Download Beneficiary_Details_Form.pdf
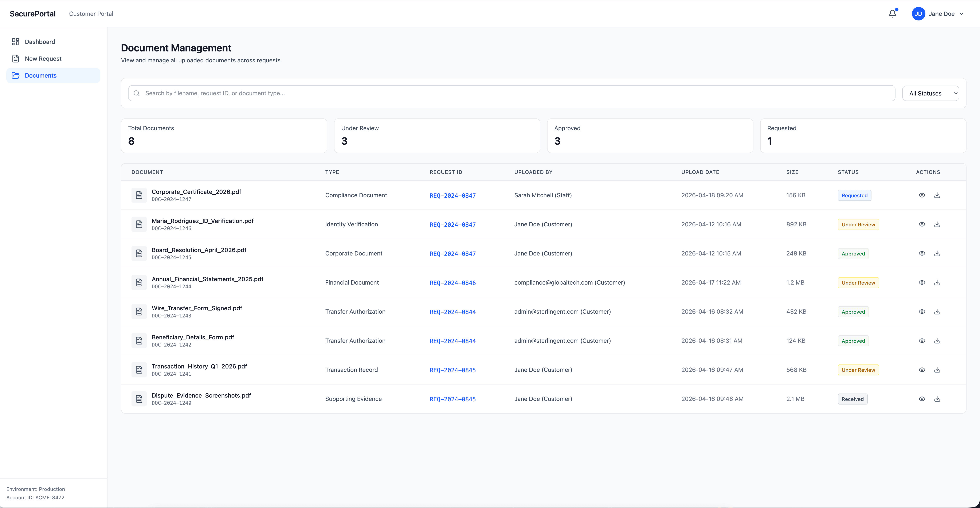Image resolution: width=980 pixels, height=508 pixels. [937, 341]
